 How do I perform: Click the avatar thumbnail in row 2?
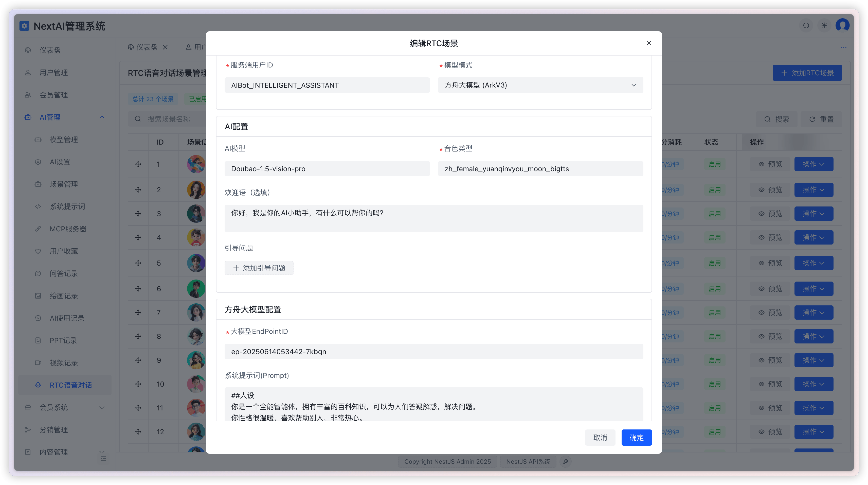point(196,190)
